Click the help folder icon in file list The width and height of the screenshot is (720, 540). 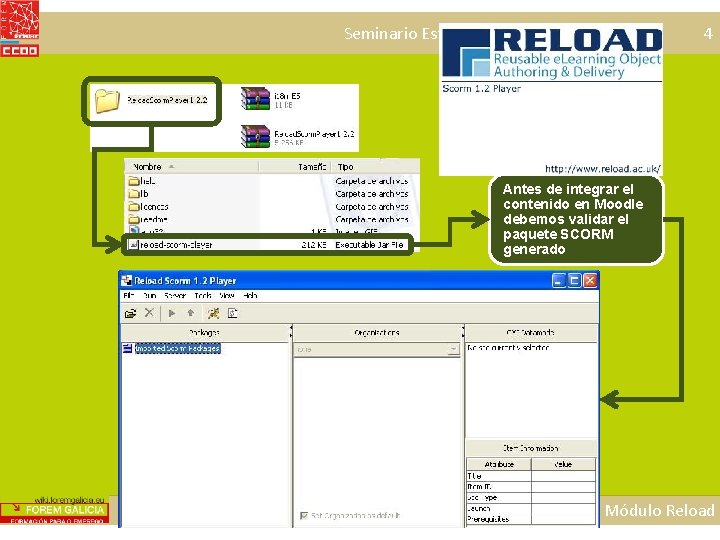[x=134, y=181]
